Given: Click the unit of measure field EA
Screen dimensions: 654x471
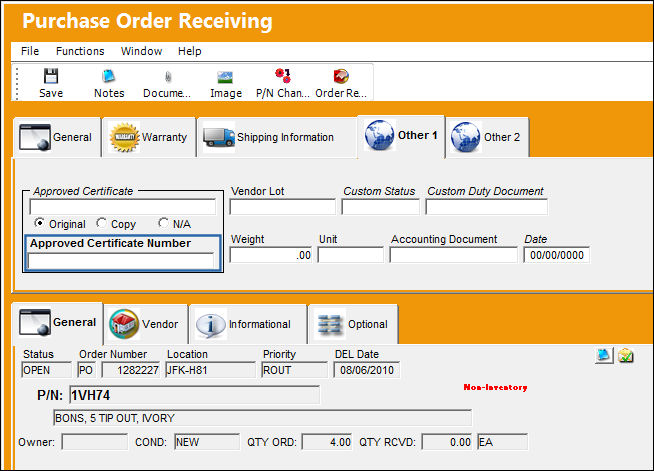Looking at the screenshot, I should click(503, 442).
